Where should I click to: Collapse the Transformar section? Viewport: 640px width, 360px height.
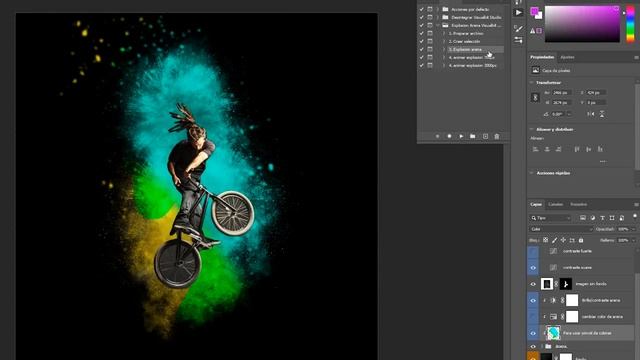[x=532, y=82]
